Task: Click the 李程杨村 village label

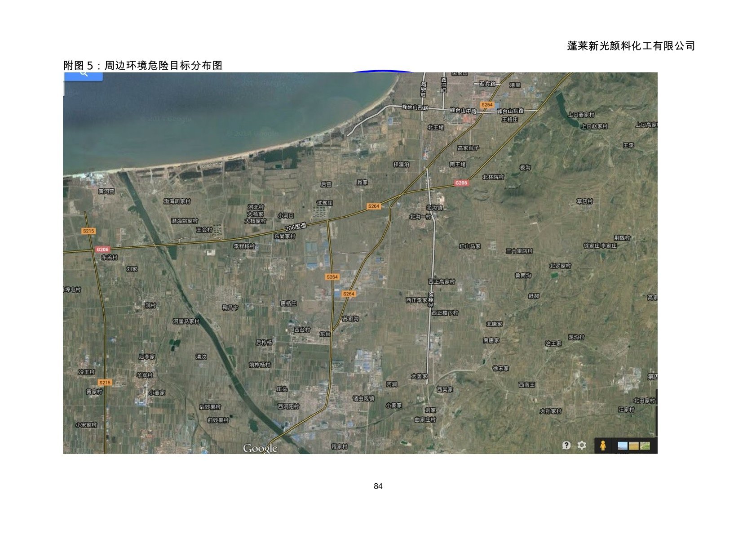Action: click(x=244, y=246)
